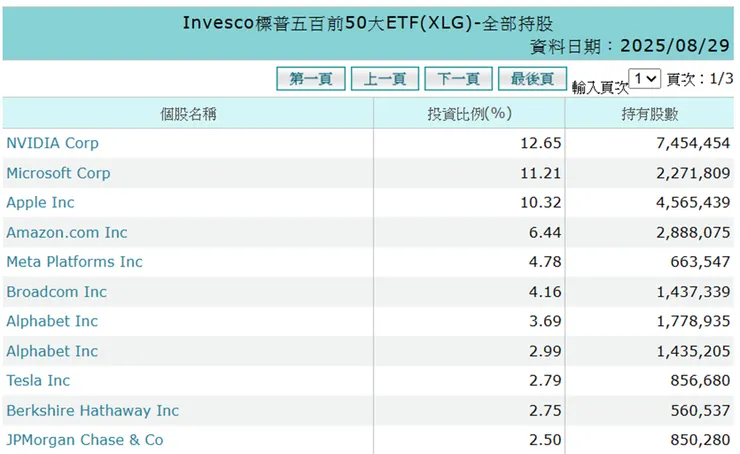
Task: Select the 個股名稱 column header
Action: point(188,114)
